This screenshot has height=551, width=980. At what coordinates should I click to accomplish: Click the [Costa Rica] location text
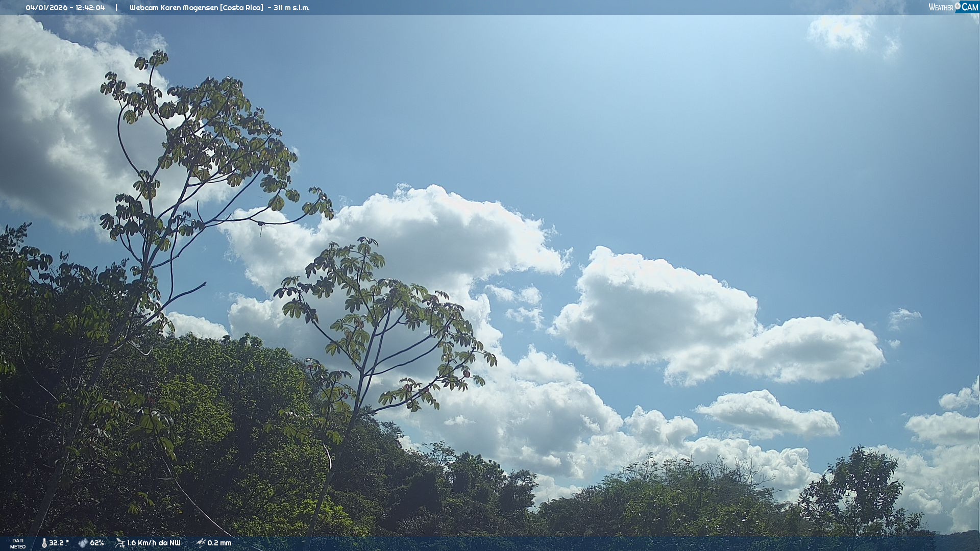pyautogui.click(x=241, y=8)
